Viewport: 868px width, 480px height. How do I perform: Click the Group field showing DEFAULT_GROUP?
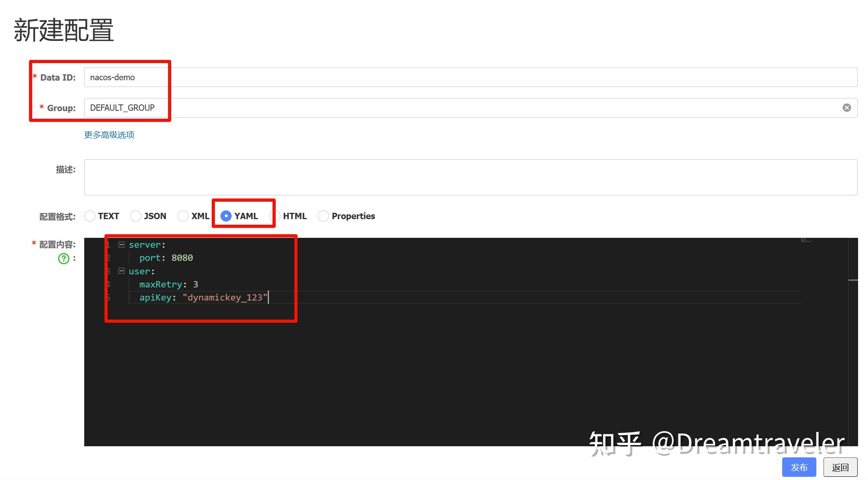(x=126, y=107)
